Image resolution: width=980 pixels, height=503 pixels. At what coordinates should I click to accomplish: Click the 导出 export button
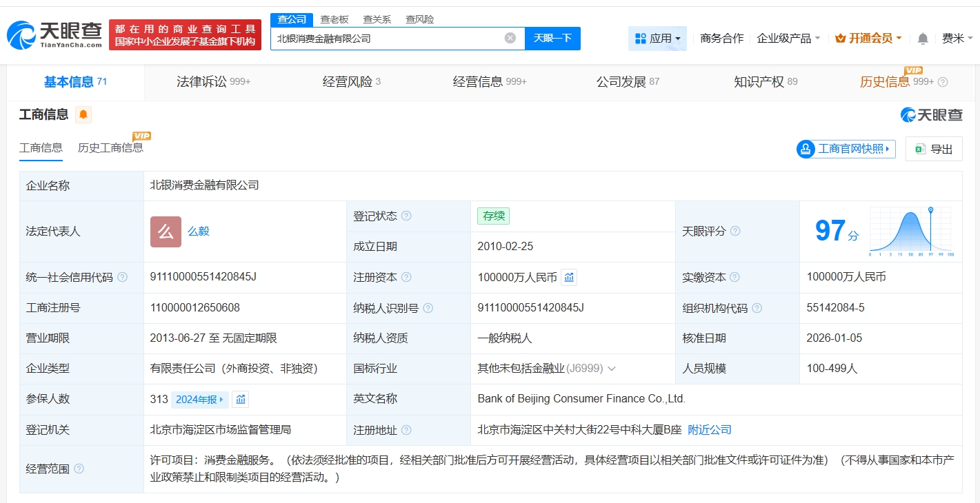[934, 149]
